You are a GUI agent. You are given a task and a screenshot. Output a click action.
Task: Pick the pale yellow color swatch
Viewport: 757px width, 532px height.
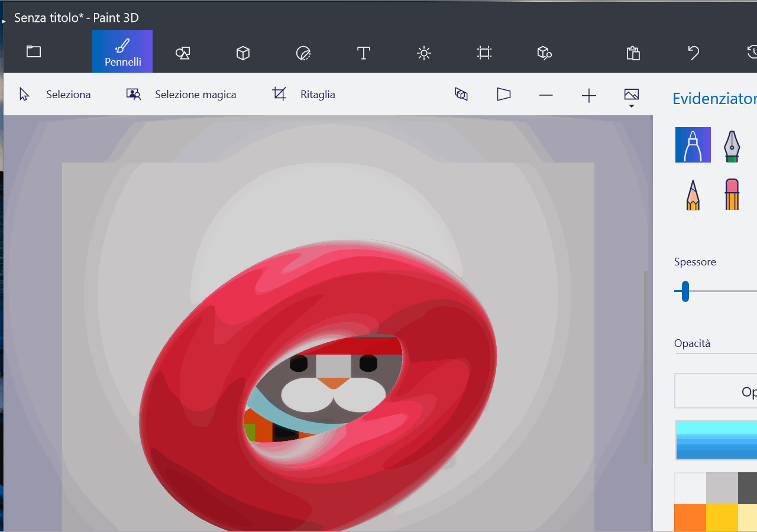pos(748,518)
